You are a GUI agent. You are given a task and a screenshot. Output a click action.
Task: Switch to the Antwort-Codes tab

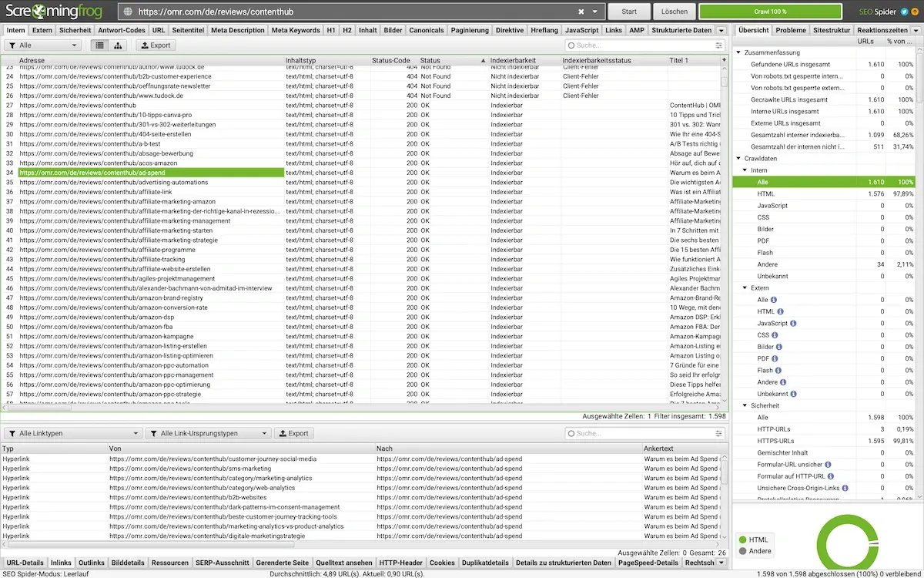[x=122, y=30]
